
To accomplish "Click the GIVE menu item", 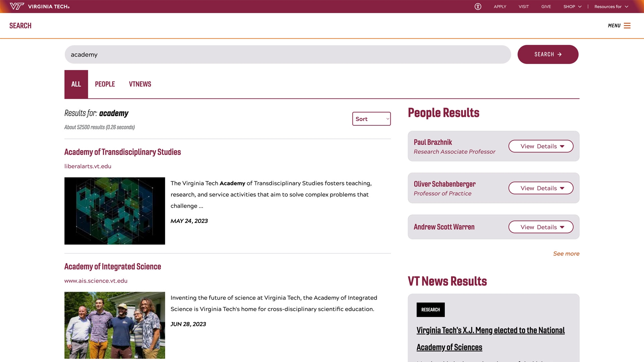I will tap(546, 6).
